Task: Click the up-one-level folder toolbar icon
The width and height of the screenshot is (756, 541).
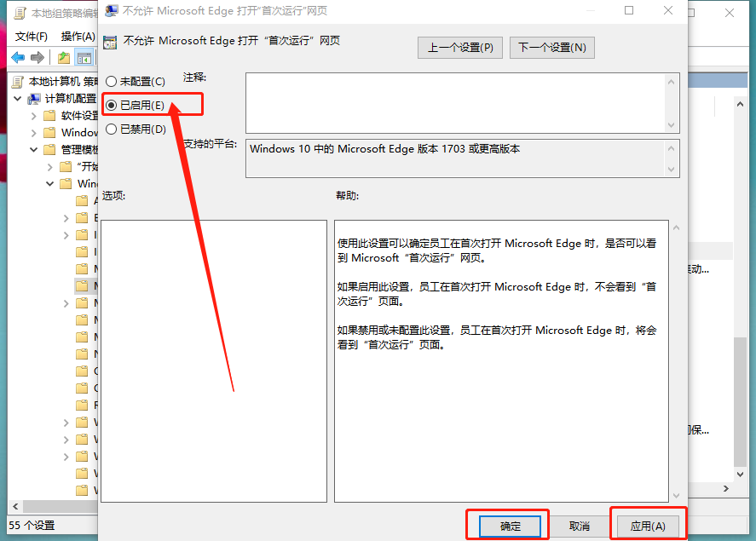Action: pyautogui.click(x=64, y=58)
